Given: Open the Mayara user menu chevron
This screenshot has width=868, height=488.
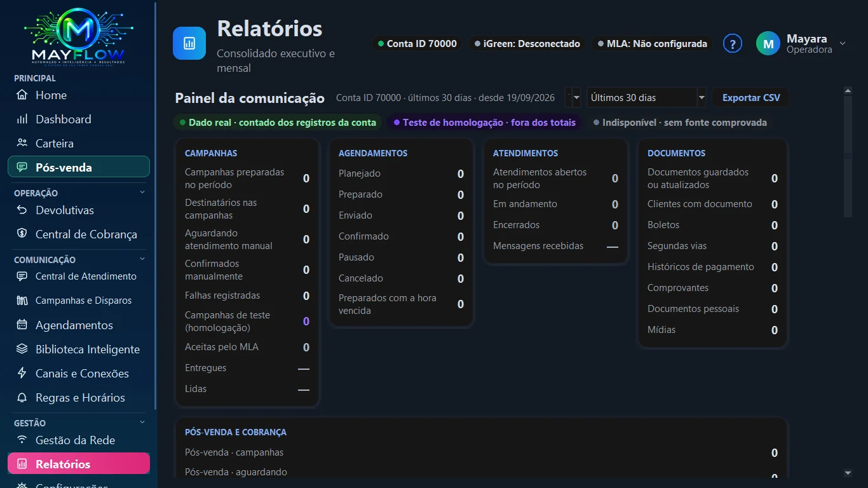Looking at the screenshot, I should pyautogui.click(x=843, y=44).
